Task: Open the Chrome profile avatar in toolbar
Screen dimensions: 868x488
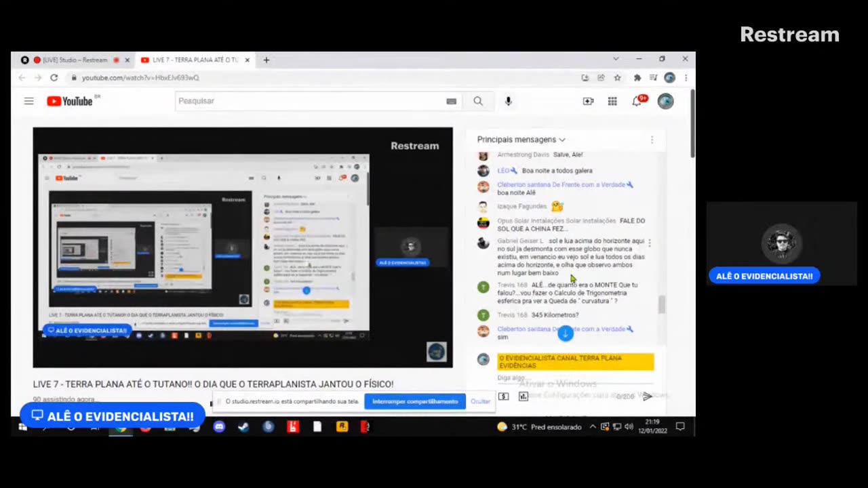Action: 669,77
